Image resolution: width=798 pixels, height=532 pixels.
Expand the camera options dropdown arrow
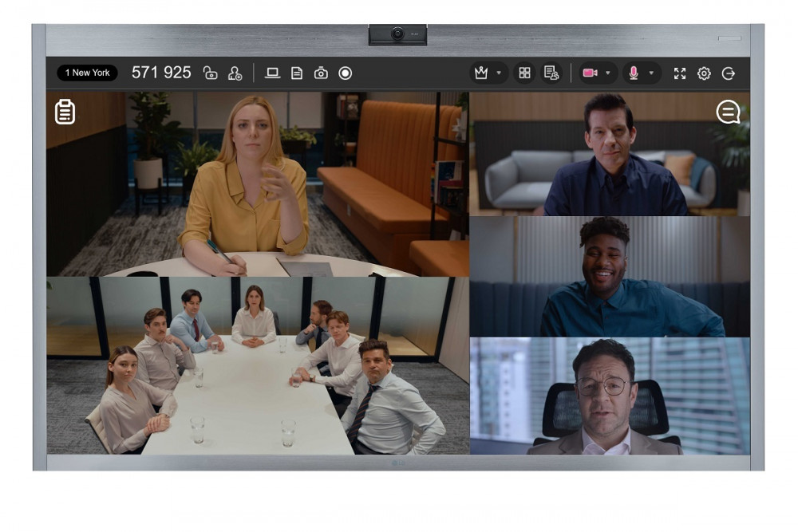[x=607, y=73]
